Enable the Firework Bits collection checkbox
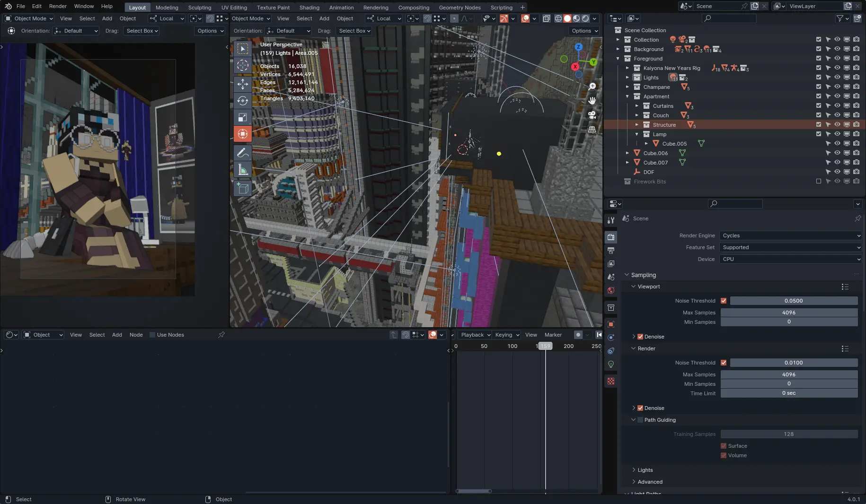 819,182
